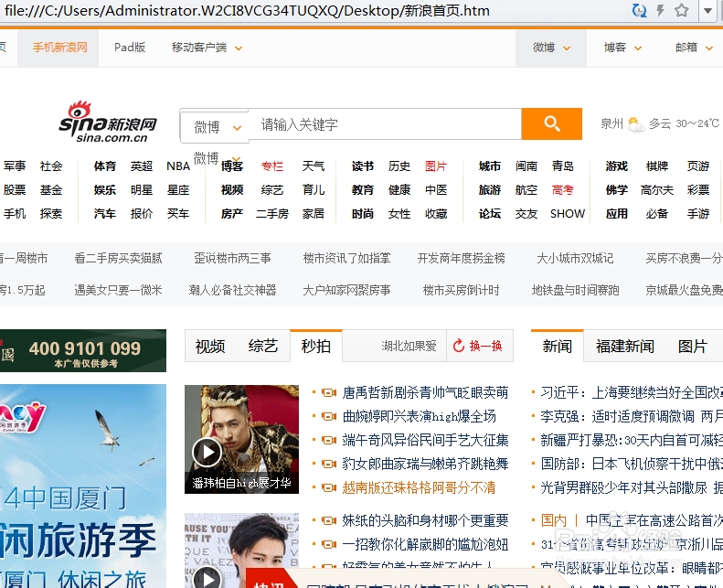
Task: Open the 微博 search type selector
Action: [x=215, y=127]
